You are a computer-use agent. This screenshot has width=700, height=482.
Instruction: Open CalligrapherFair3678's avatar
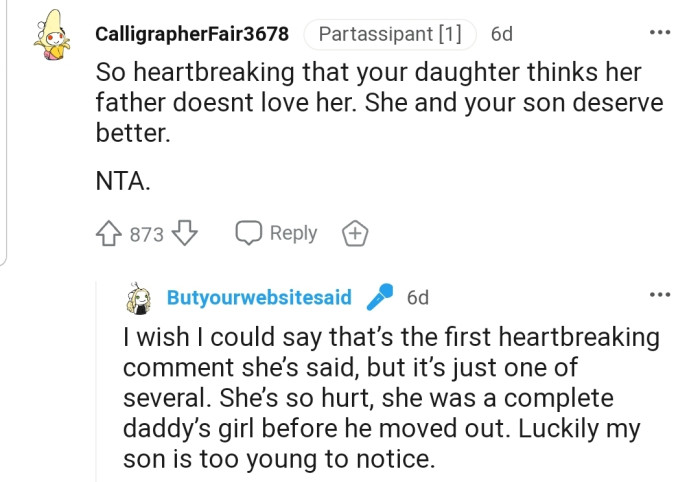(51, 35)
